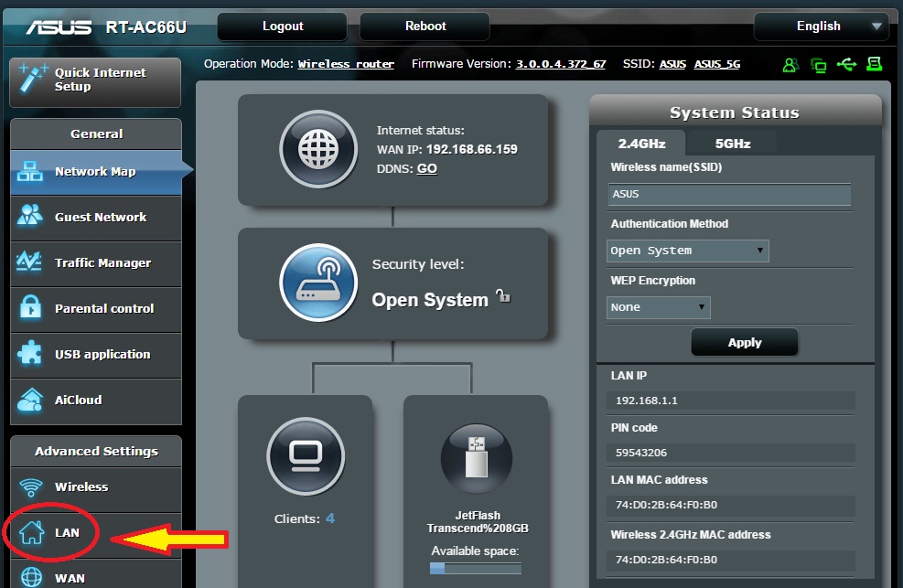903x588 pixels.
Task: Open Quick Internet Setup wizard icon
Action: (32, 78)
